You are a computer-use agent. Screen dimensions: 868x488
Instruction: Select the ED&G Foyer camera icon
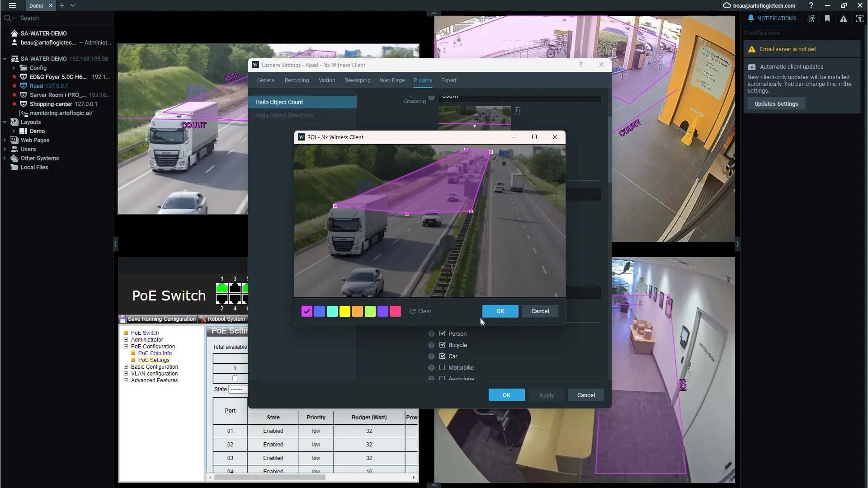click(24, 77)
